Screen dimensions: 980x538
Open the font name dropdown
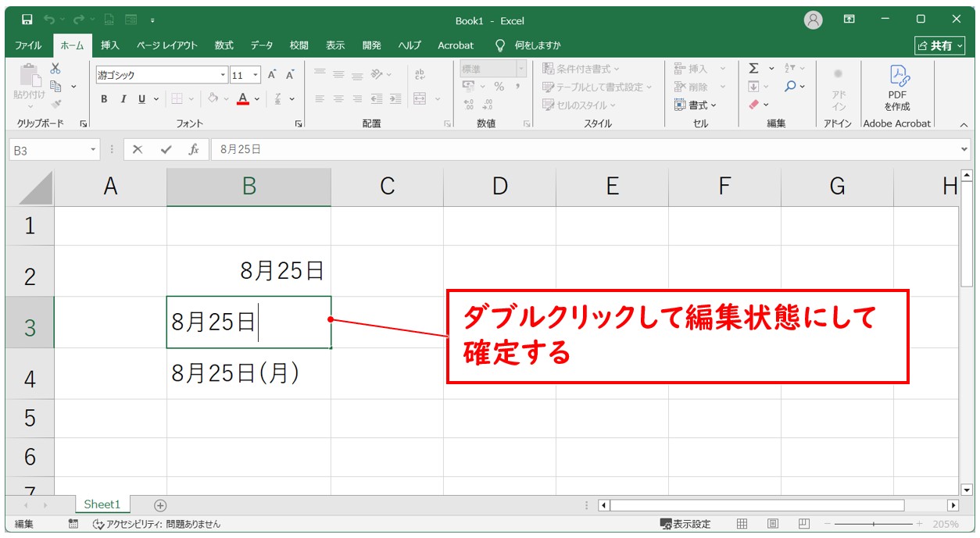tap(224, 75)
